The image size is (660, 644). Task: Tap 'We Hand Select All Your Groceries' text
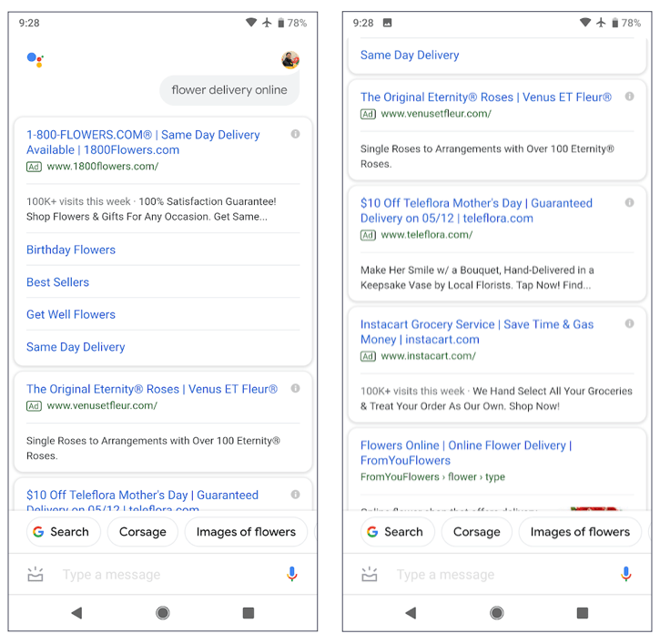pyautogui.click(x=496, y=398)
